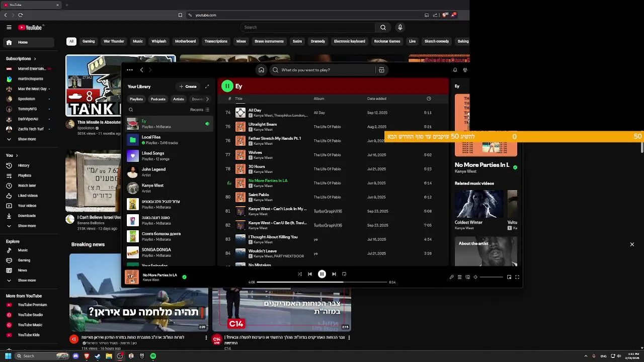Open Spotify Browse icon beside search field
The height and width of the screenshot is (362, 644).
[x=381, y=70]
